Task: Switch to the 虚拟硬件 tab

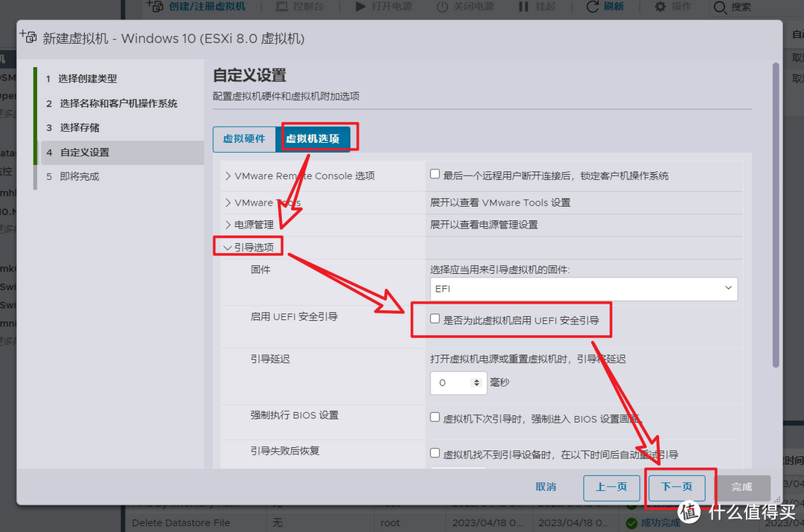Action: (x=245, y=138)
